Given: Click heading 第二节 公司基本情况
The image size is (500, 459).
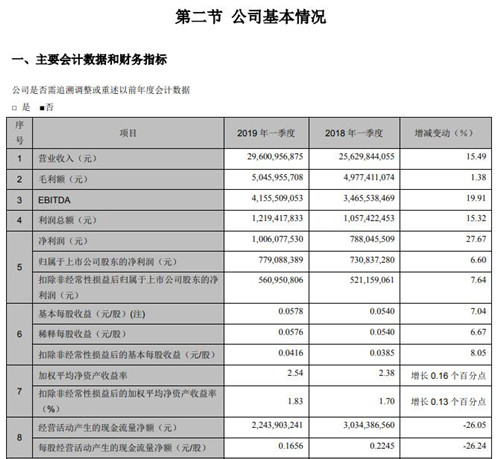Looking at the screenshot, I should click(250, 16).
